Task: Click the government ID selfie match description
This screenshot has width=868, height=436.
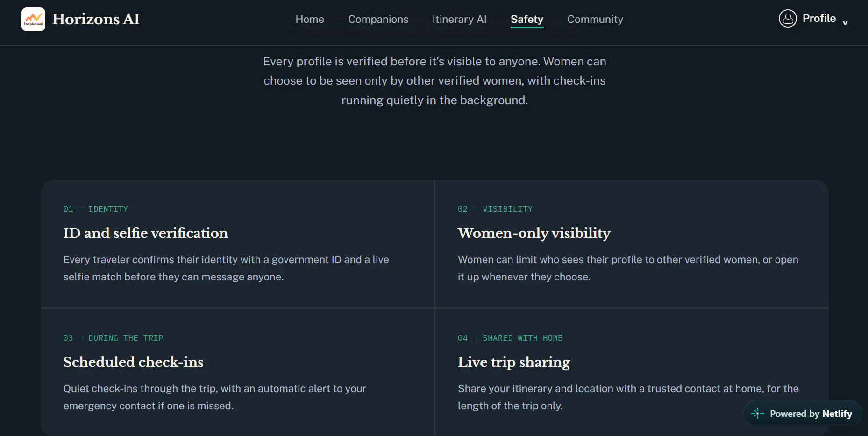Action: [226, 268]
